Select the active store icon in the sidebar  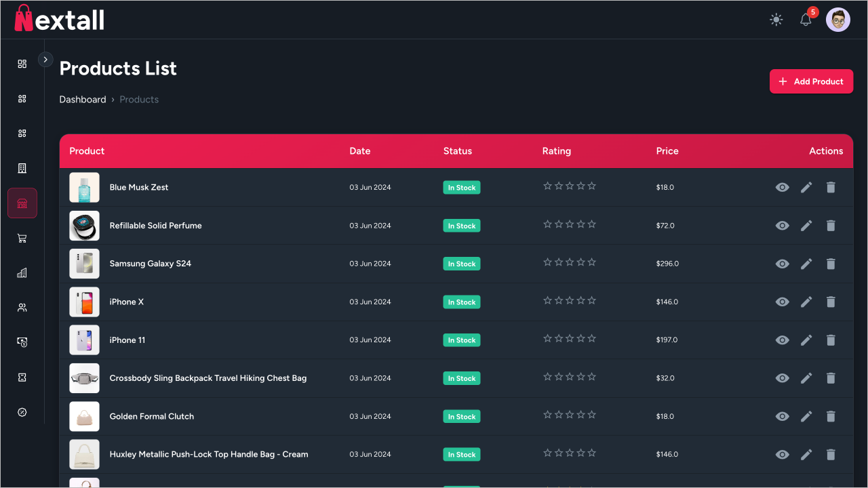point(22,203)
